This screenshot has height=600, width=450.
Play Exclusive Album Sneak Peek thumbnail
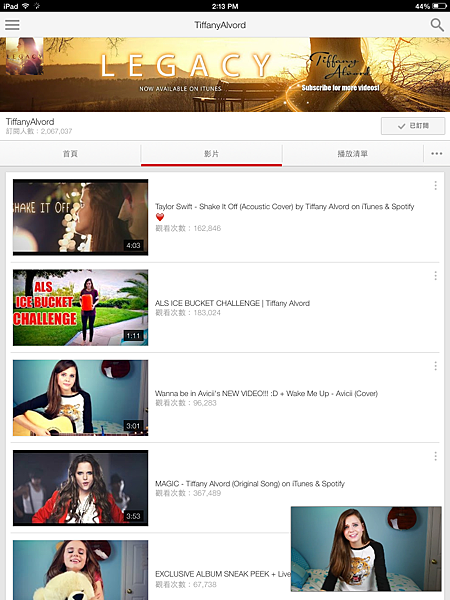click(x=80, y=570)
